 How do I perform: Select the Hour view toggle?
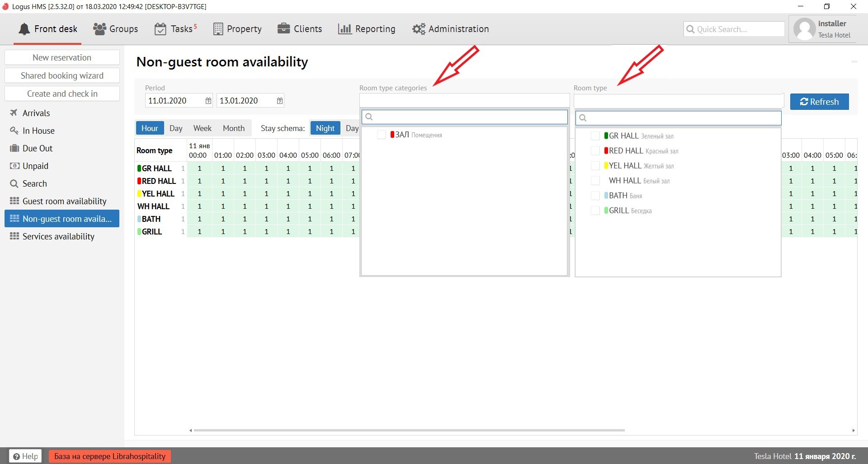[x=150, y=128]
